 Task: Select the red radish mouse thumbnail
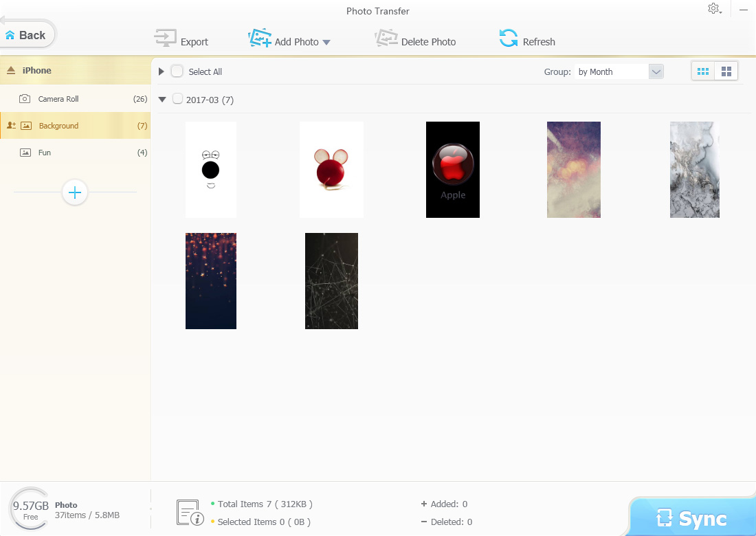click(332, 170)
